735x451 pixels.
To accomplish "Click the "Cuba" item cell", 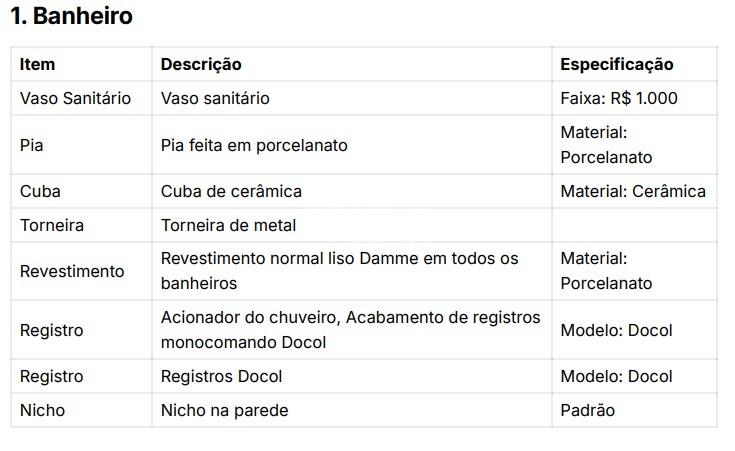I will tap(40, 191).
